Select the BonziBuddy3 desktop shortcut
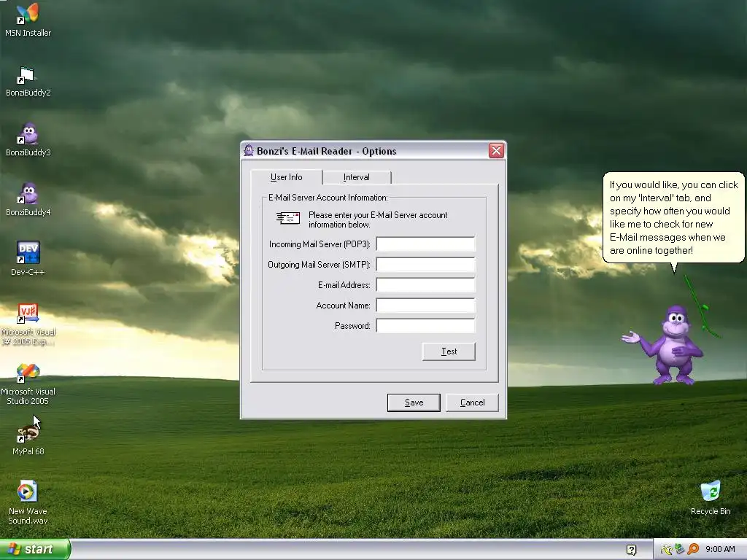Viewport: 747px width, 560px height. click(x=28, y=141)
